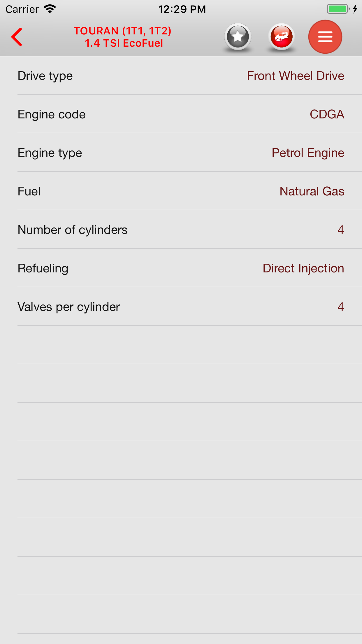
Task: Open the red car icon button
Action: click(282, 37)
